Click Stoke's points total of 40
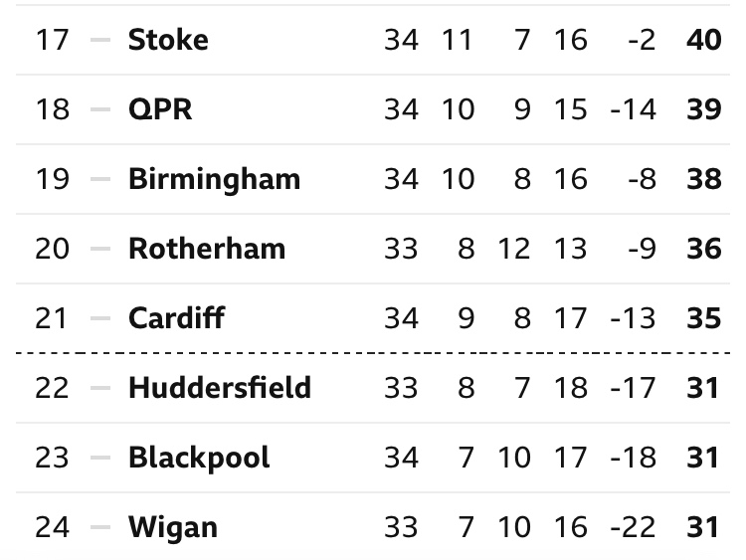This screenshot has width=746, height=560. coord(703,40)
